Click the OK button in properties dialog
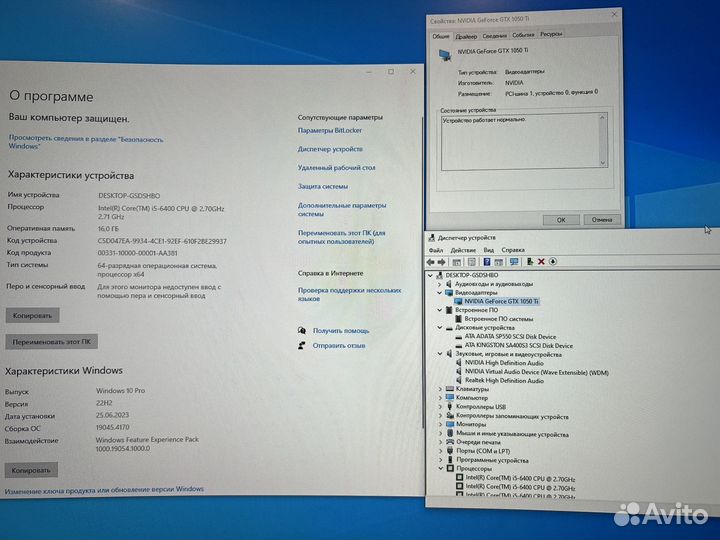This screenshot has width=720, height=540. [561, 219]
